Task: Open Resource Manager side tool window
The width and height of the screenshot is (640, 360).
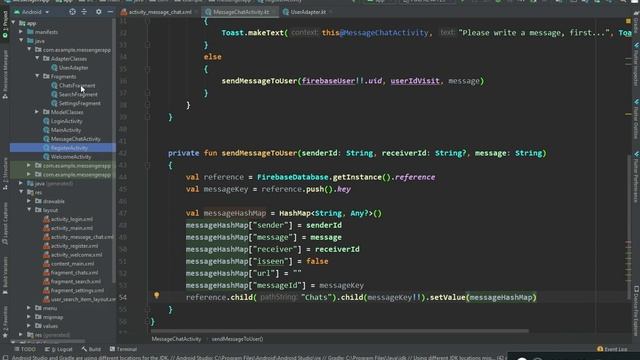Action: click(x=5, y=74)
